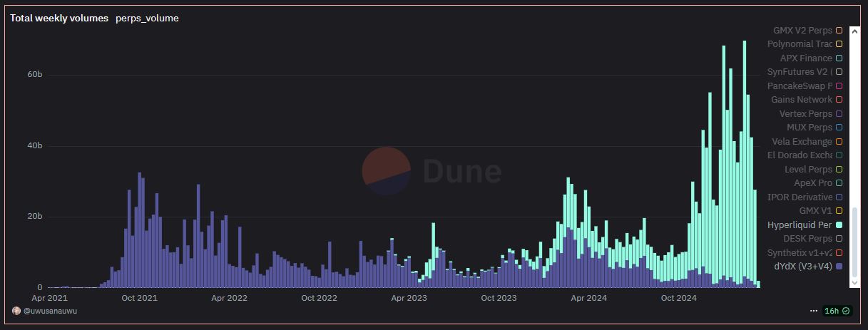Click the MUX Perps color swatch

click(839, 128)
